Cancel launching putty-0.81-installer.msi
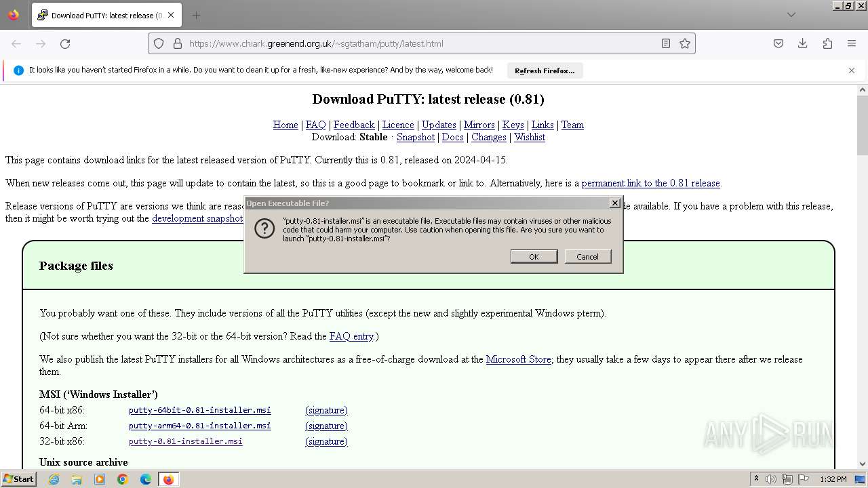This screenshot has height=488, width=868. pos(587,256)
